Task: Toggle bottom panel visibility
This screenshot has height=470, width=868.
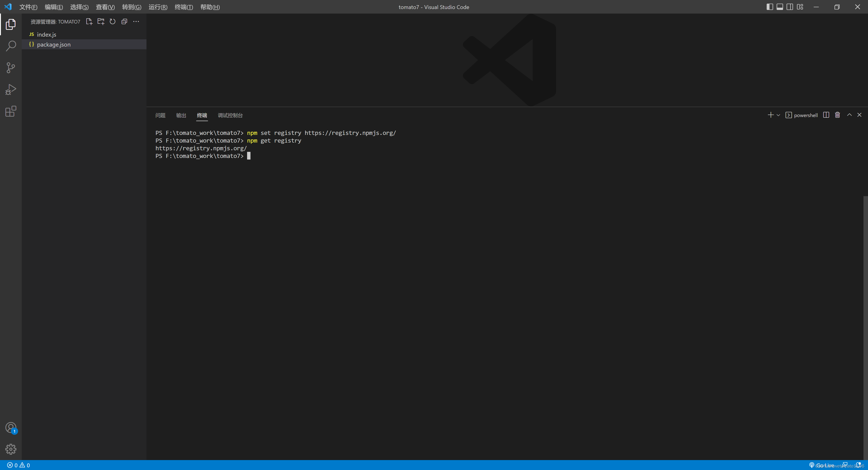Action: coord(780,7)
